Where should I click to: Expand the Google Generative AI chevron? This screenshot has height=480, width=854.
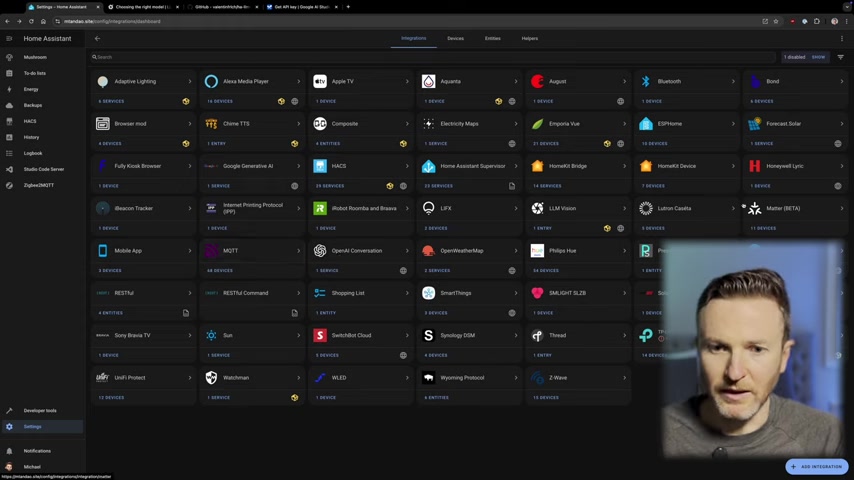298,166
